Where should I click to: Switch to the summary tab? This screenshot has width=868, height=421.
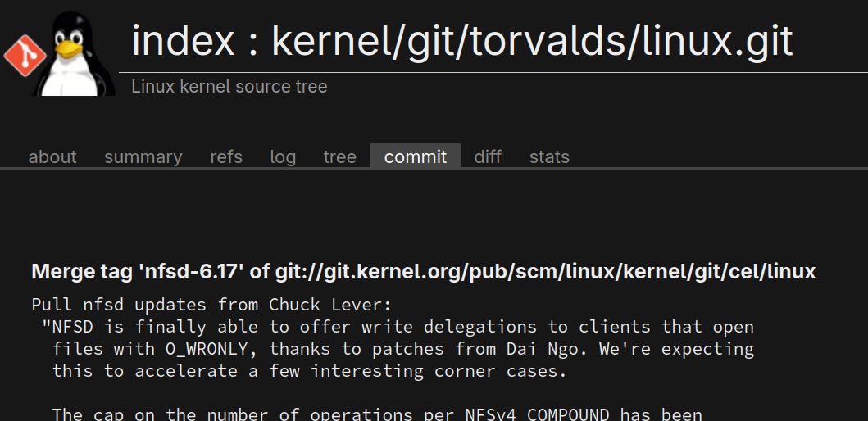(143, 157)
